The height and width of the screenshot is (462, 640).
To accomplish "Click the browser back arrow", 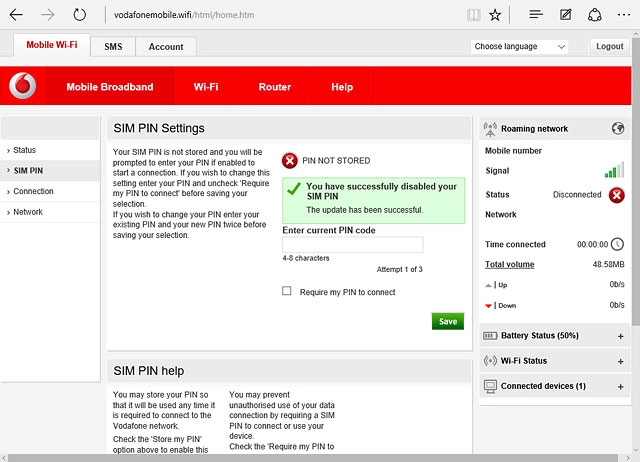I will [16, 15].
